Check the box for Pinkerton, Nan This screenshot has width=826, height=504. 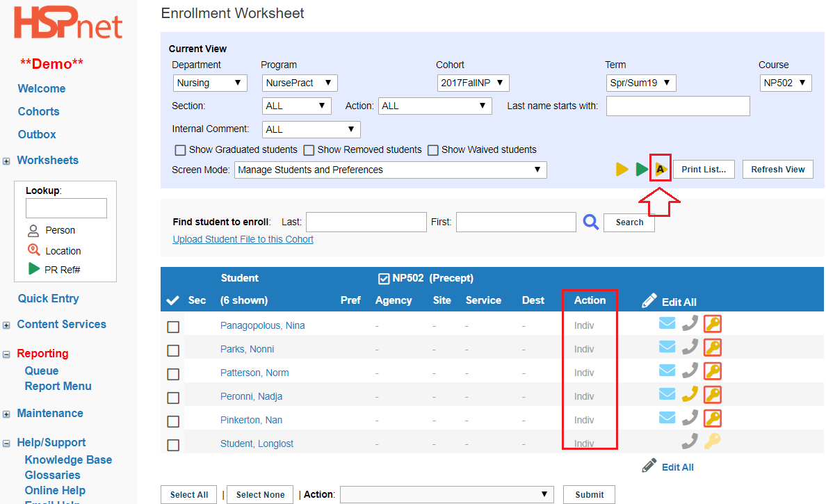pos(173,421)
